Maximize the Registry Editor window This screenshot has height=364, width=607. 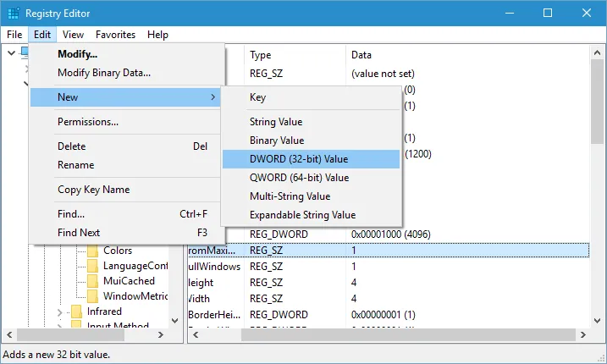[x=548, y=14]
